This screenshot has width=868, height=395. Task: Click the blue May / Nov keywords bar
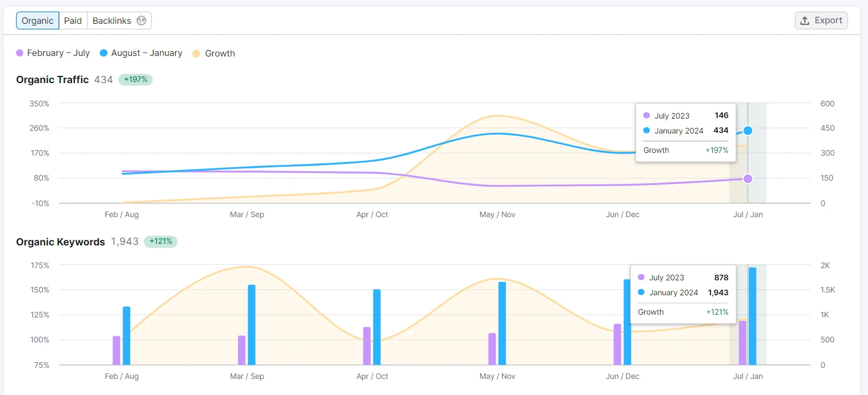(x=502, y=324)
